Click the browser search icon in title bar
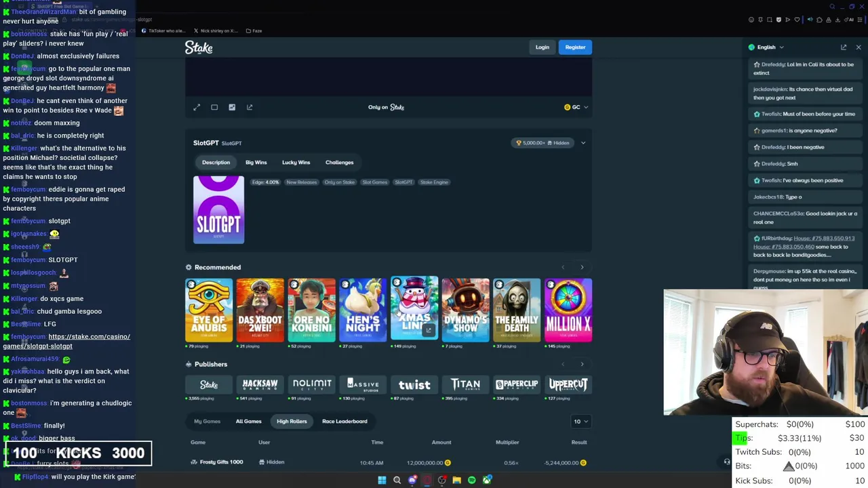Image resolution: width=868 pixels, height=488 pixels. coord(832,7)
